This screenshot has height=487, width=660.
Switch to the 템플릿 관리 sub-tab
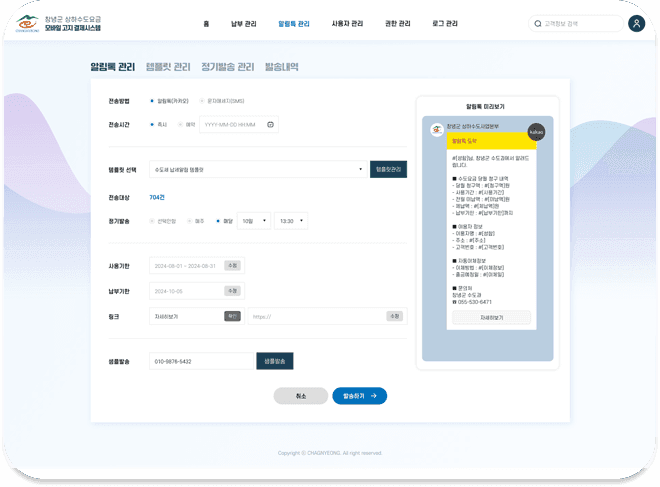[x=168, y=67]
